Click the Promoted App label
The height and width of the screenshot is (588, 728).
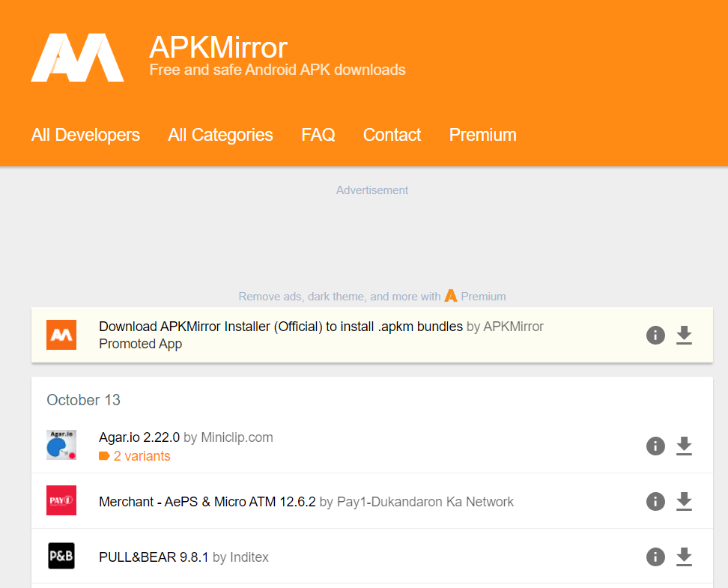tap(140, 344)
